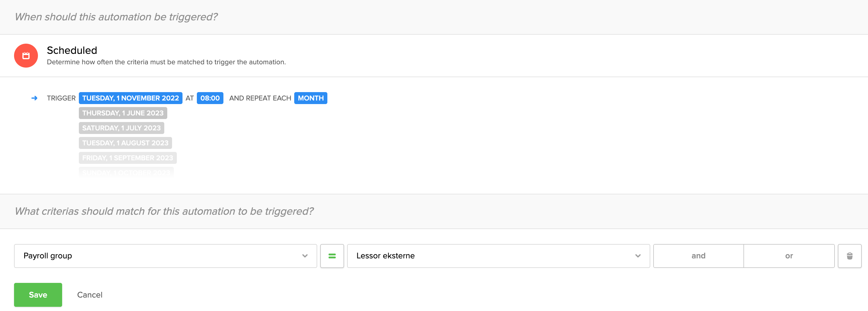This screenshot has height=311, width=868.
Task: Click the Payroll group dropdown chevron
Action: 305,256
